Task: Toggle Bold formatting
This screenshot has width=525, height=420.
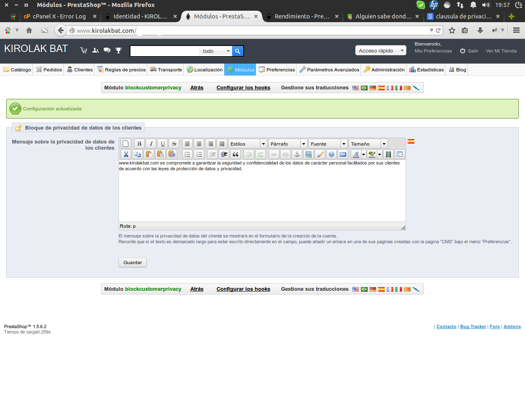Action: pos(139,144)
